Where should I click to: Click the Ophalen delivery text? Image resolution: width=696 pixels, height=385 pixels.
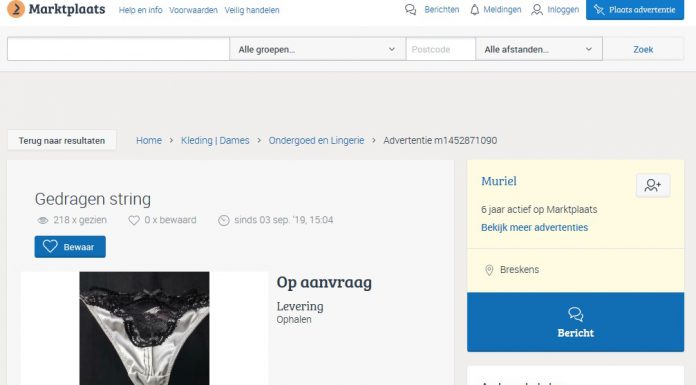294,320
